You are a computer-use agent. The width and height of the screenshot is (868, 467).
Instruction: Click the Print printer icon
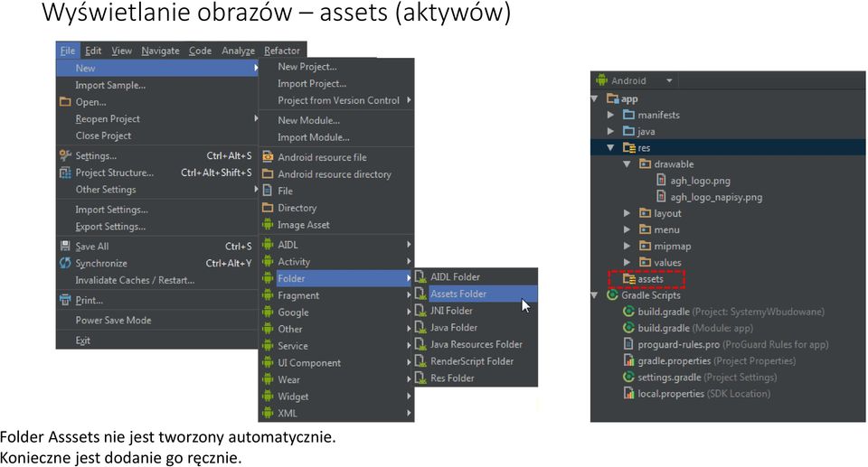65,300
